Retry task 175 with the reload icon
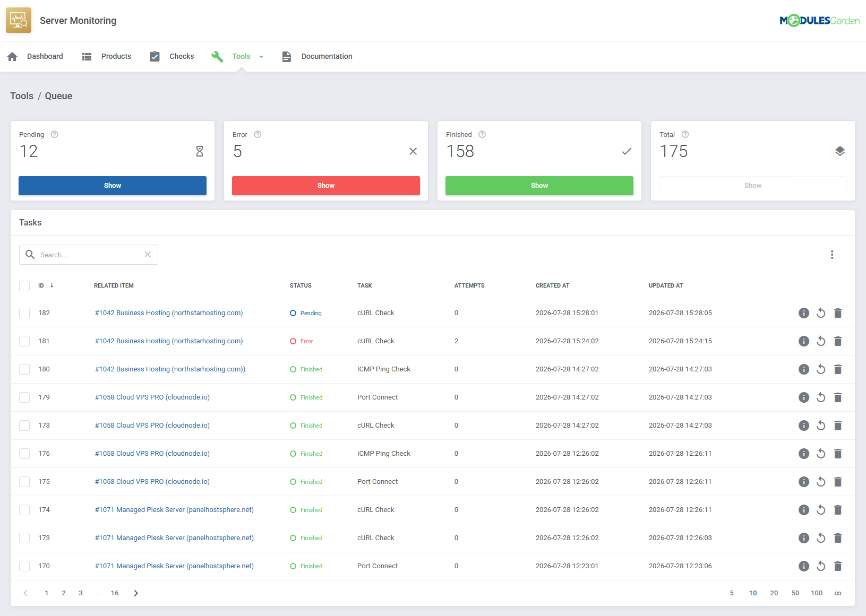The width and height of the screenshot is (866, 616). pos(821,482)
